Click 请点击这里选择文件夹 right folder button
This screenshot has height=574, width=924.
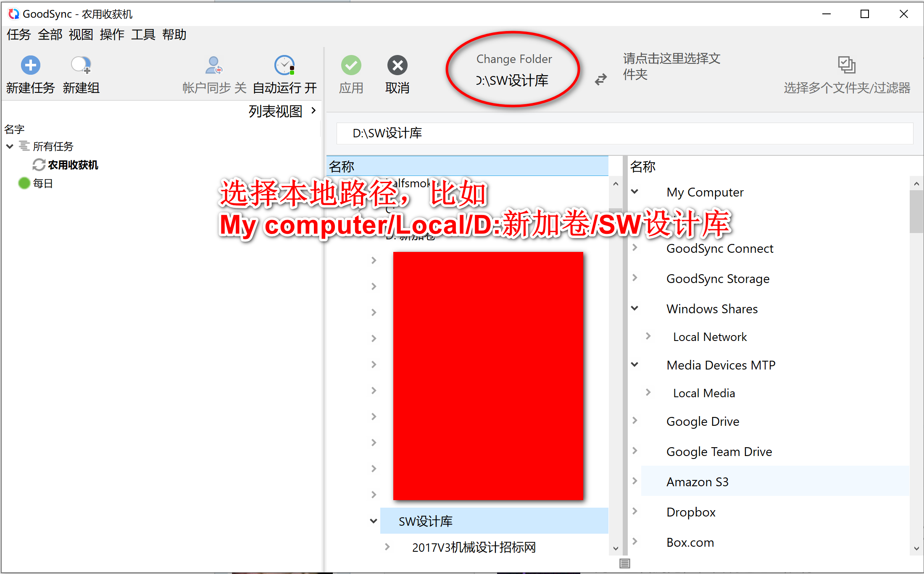pos(671,66)
